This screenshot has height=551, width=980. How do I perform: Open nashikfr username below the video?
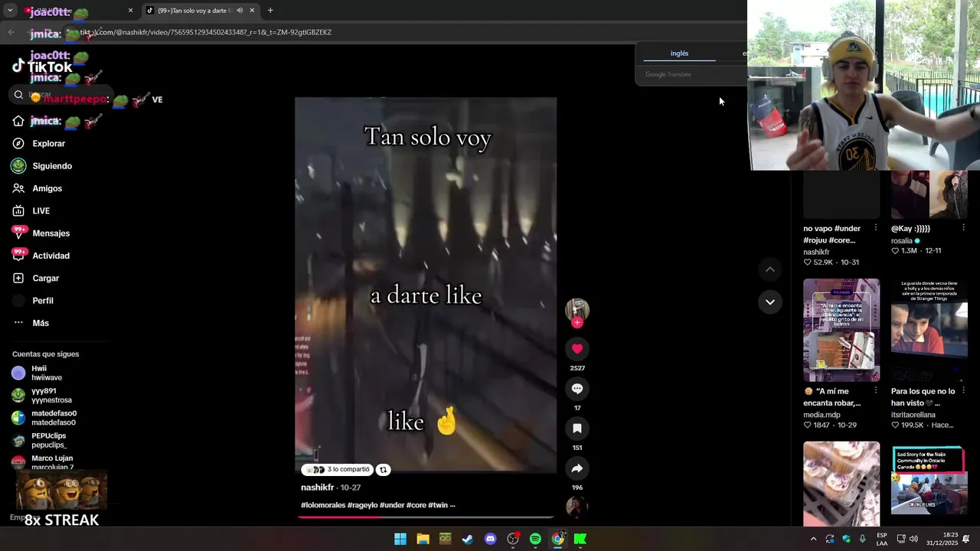tap(317, 487)
